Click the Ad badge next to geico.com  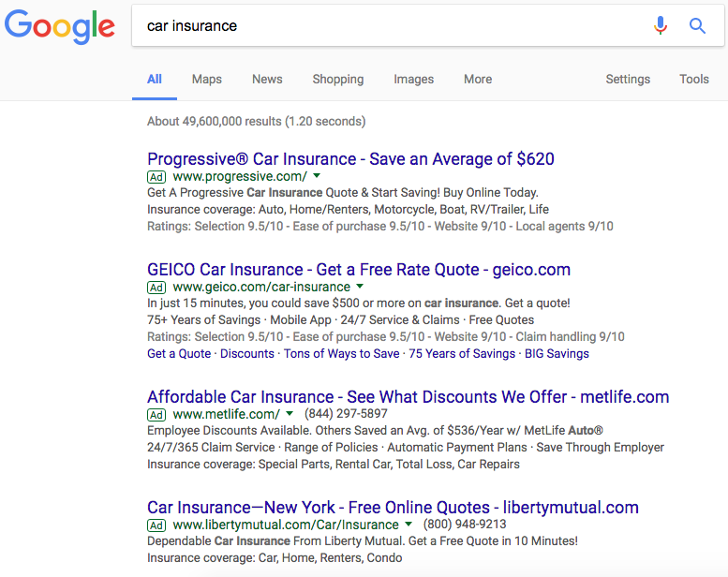pyautogui.click(x=156, y=288)
